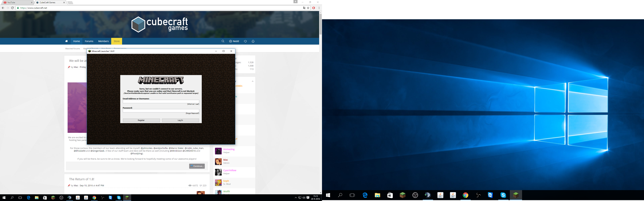Open the alerts bell icon

(253, 41)
